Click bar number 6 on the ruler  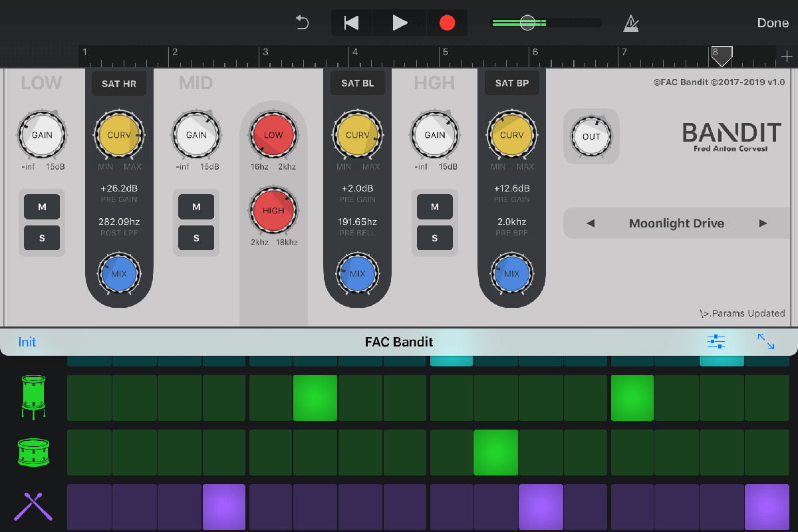pos(535,52)
